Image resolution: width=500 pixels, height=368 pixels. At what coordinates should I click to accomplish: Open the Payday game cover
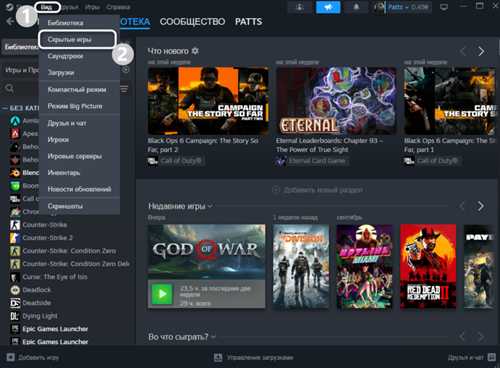pos(480,267)
